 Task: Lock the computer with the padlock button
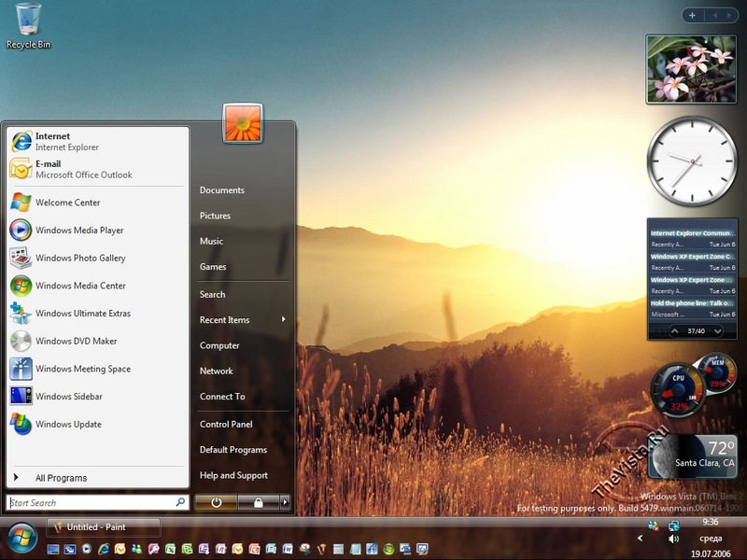[258, 502]
